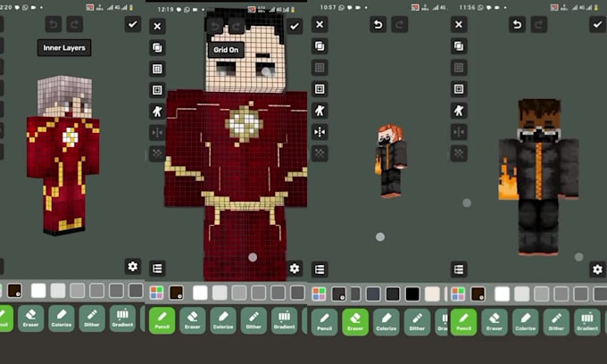Tap the Grid On tooltip label

point(226,50)
